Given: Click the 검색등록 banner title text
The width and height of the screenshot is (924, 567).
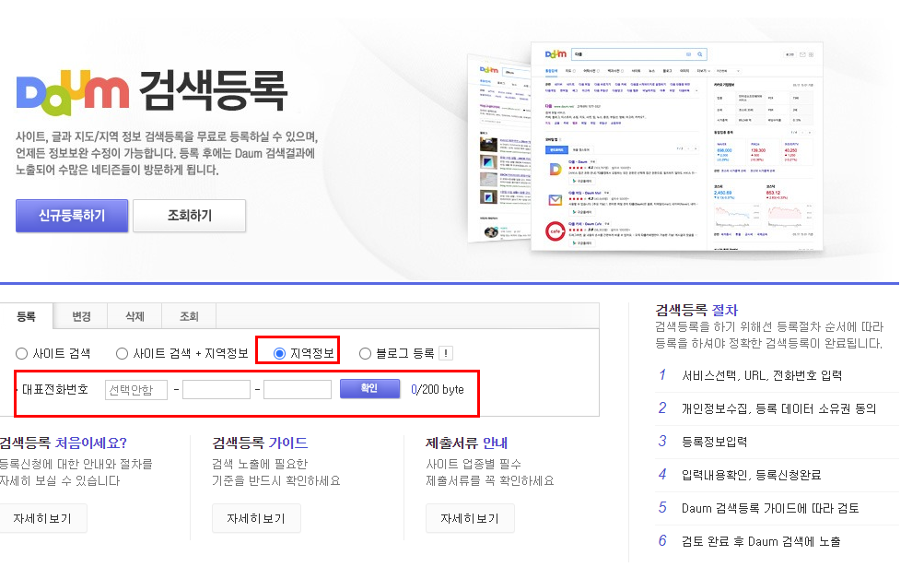Looking at the screenshot, I should (x=213, y=91).
